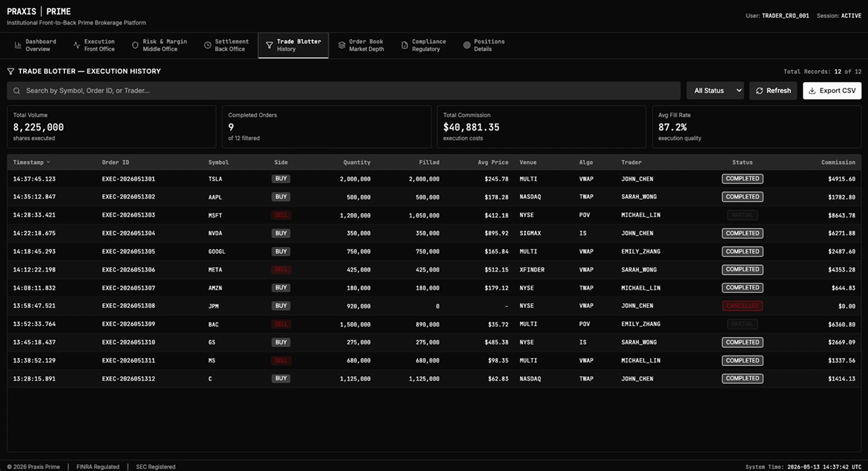
Task: Click the XFINDER venue cell
Action: pos(532,270)
